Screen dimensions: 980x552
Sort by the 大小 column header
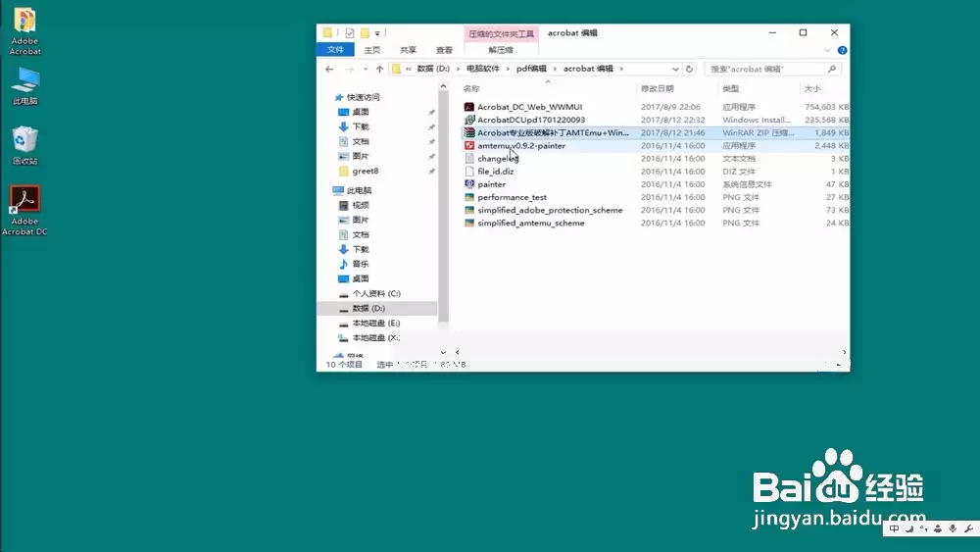[x=811, y=89]
